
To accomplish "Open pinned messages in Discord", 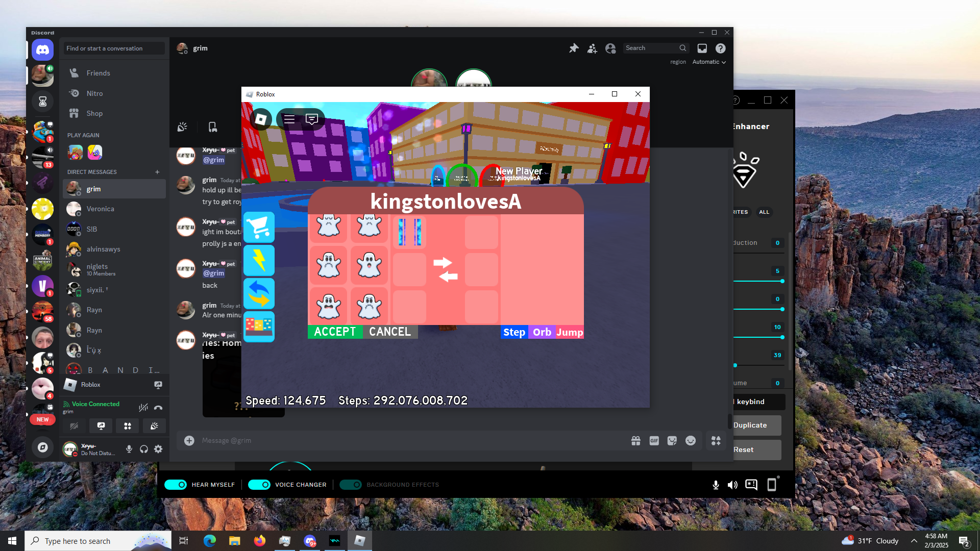I will (574, 48).
